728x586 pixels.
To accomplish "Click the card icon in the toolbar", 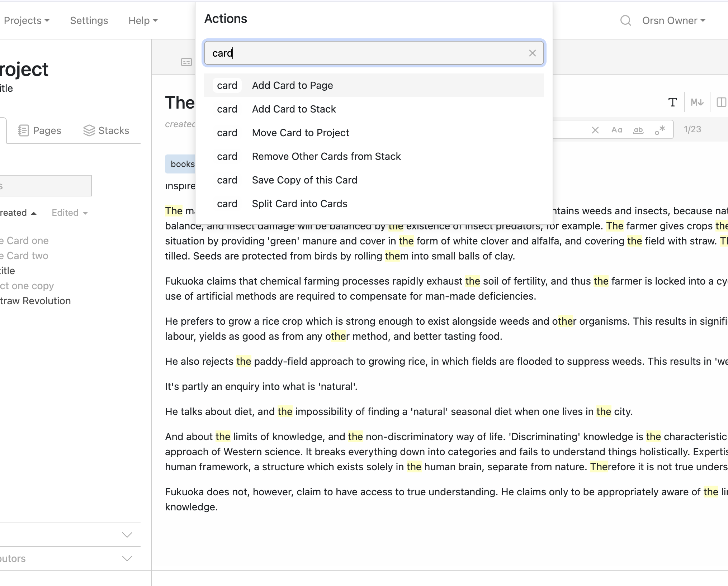I will [186, 62].
